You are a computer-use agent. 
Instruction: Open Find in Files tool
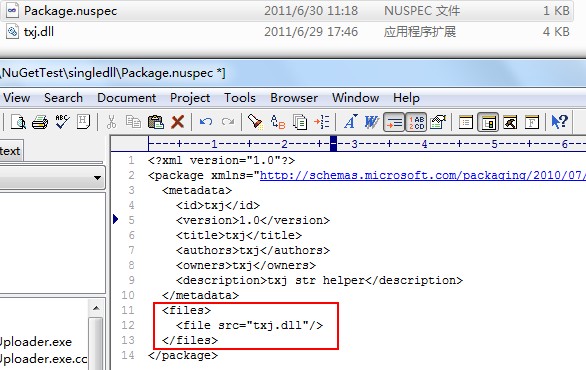(x=300, y=122)
